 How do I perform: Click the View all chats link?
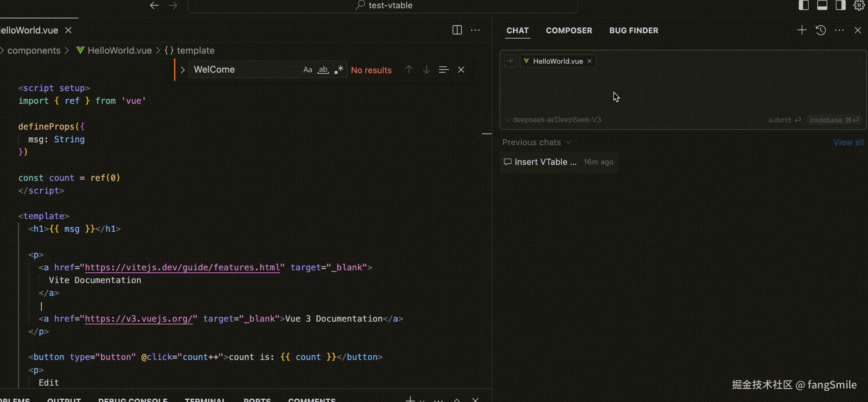click(x=848, y=142)
